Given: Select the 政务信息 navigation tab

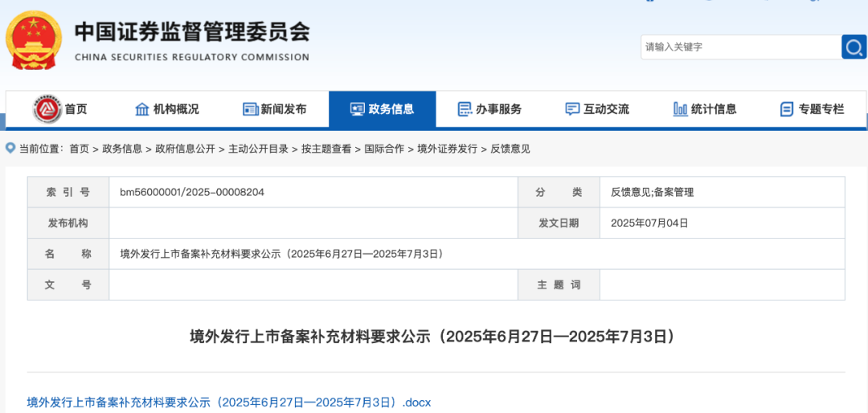Looking at the screenshot, I should point(383,109).
